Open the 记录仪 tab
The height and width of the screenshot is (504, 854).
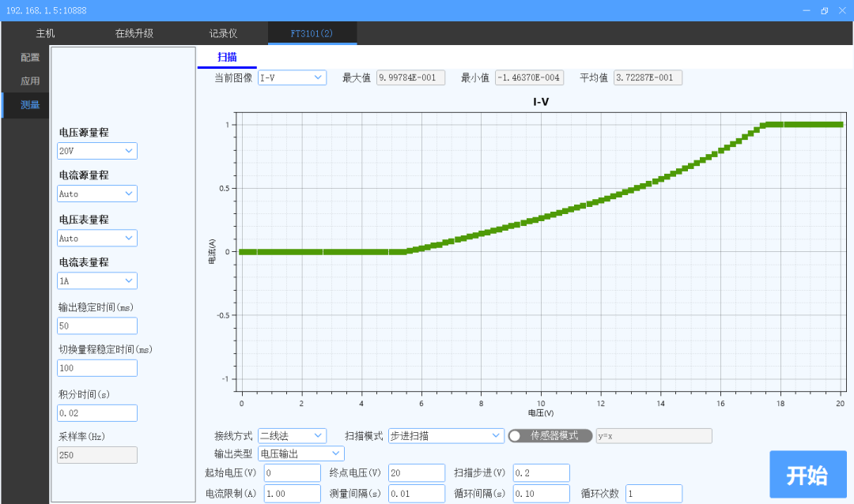pos(223,33)
